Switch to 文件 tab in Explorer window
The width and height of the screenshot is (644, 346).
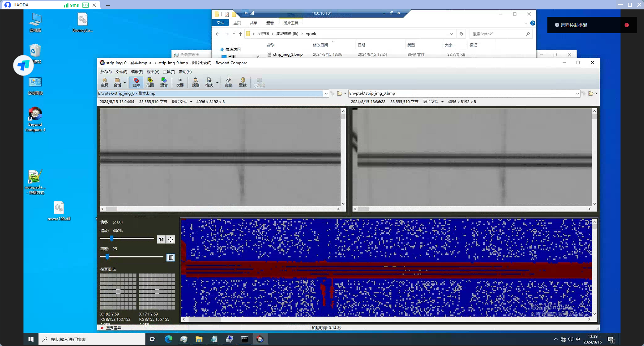[x=220, y=23]
